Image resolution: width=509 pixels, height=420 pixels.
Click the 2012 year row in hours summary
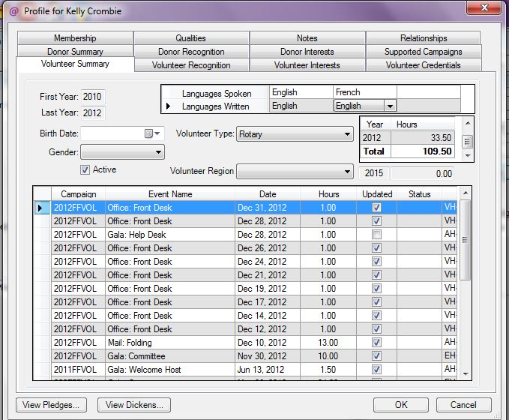407,138
